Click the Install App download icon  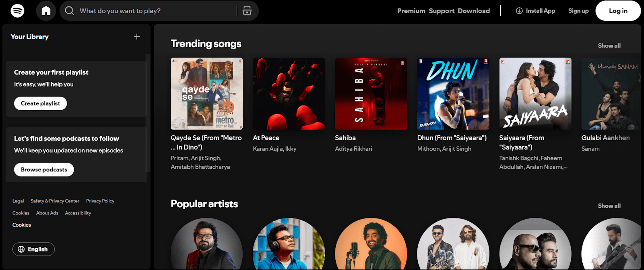[519, 11]
